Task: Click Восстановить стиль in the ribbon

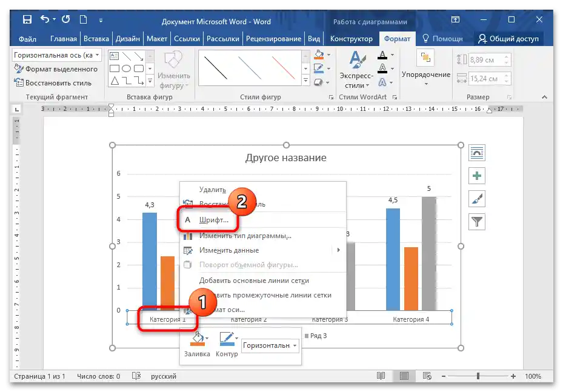Action: (x=53, y=83)
